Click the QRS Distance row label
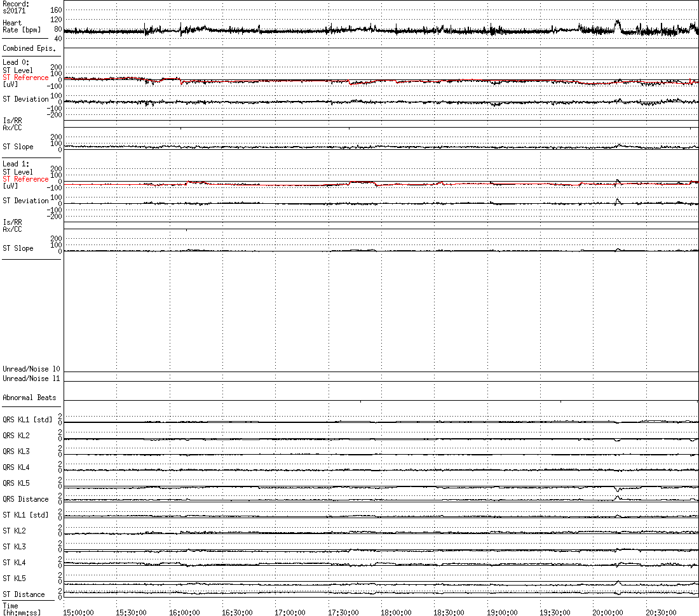 click(25, 499)
